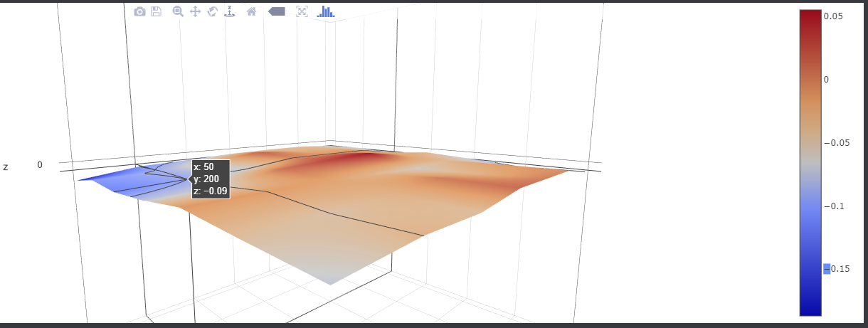The height and width of the screenshot is (328, 868).
Task: Click the 0.05 colorbar tick label
Action: (833, 16)
